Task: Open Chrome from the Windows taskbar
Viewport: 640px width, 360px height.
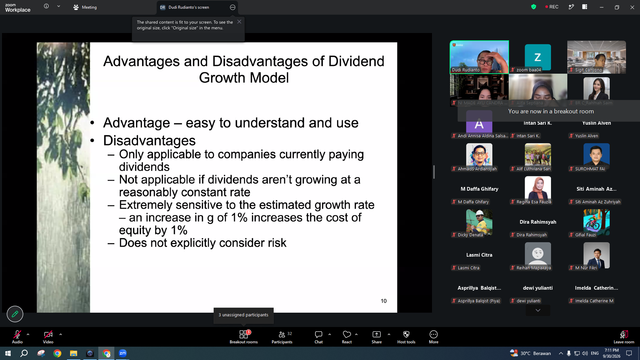Action: [58, 353]
